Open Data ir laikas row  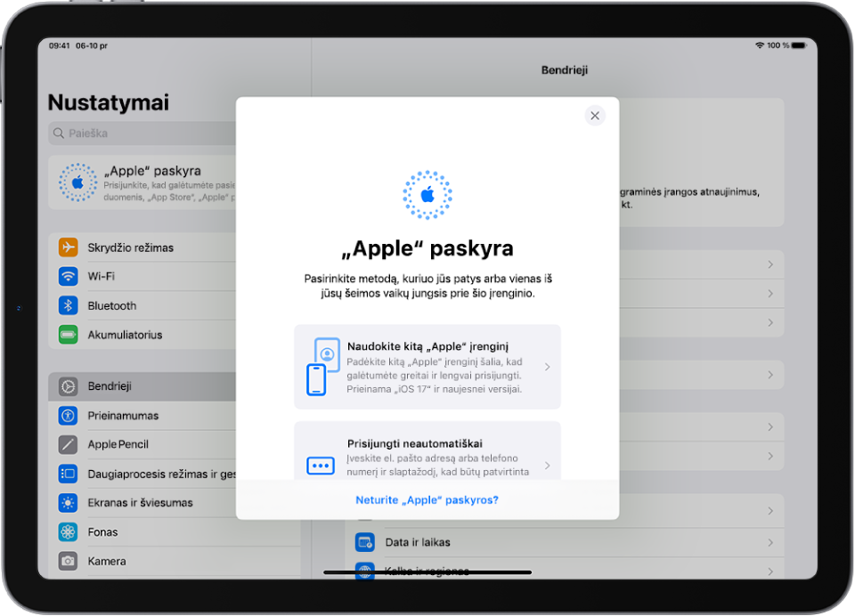[x=565, y=542]
